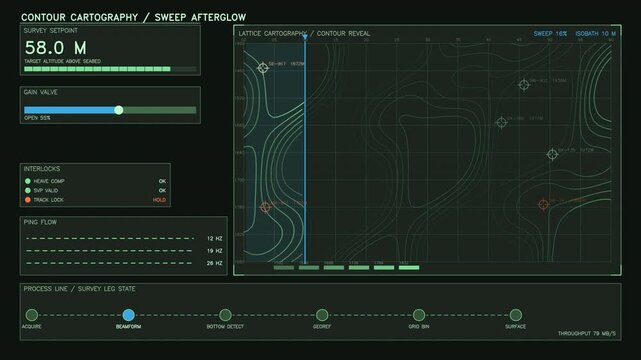Image resolution: width=641 pixels, height=360 pixels.
Task: Click the brightest last isobath legend swatch
Action: tap(409, 268)
